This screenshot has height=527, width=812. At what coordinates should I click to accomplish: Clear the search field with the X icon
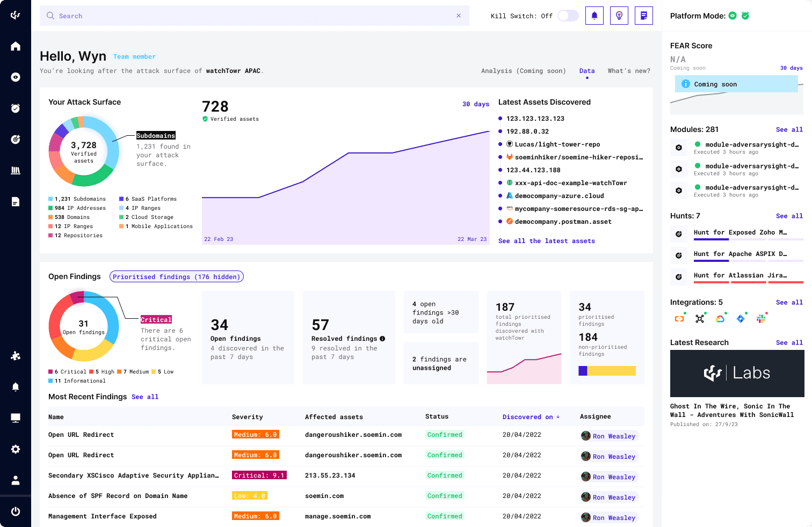(459, 16)
